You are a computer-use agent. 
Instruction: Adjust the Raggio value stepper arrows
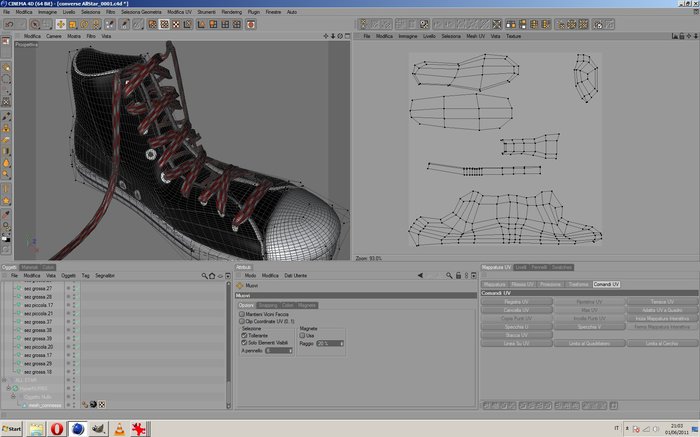[x=341, y=343]
